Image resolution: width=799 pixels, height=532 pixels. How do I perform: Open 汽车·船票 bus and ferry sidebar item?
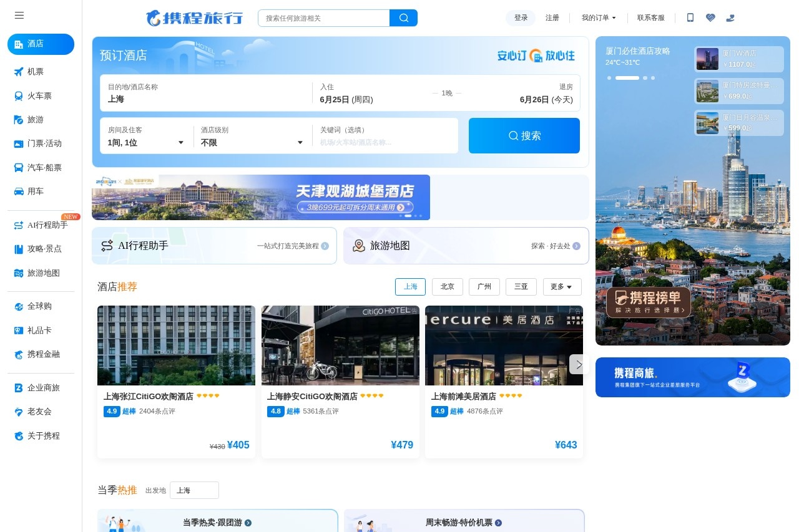click(41, 168)
